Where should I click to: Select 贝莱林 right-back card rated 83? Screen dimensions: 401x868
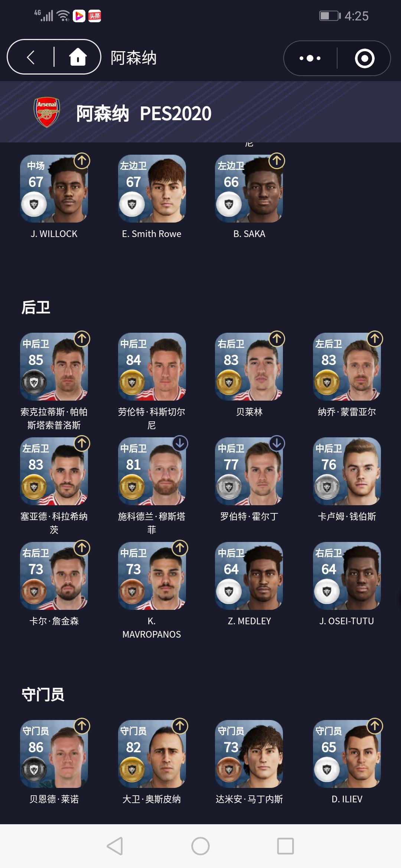click(x=249, y=366)
